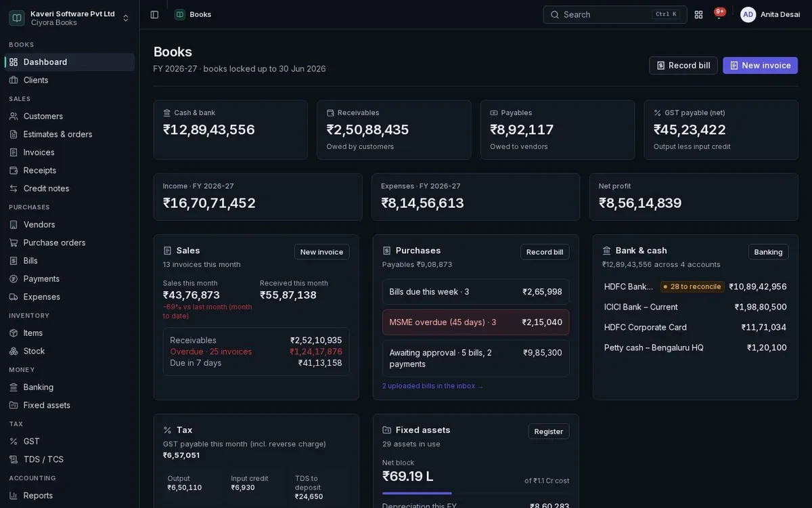Click the Items box icon
This screenshot has width=812, height=508.
(x=14, y=333)
